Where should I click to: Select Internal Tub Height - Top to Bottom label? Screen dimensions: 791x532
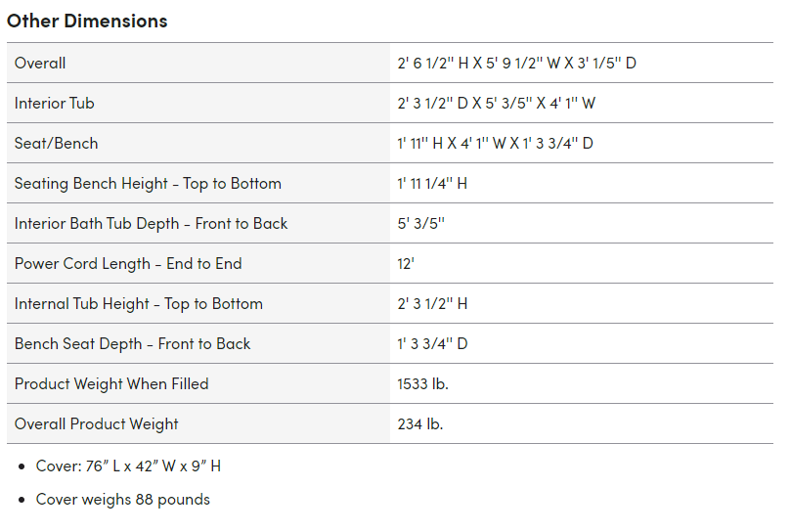[139, 304]
